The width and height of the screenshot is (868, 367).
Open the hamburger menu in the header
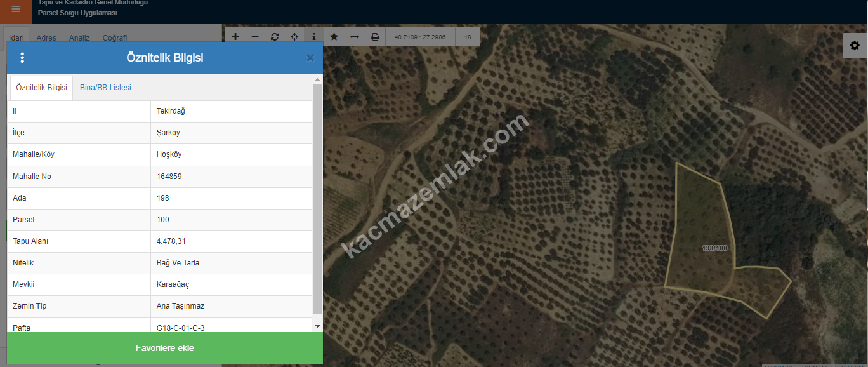16,10
